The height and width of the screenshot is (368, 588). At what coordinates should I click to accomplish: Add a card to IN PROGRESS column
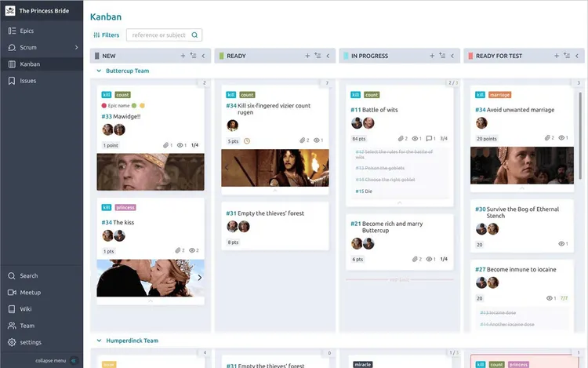pos(432,56)
